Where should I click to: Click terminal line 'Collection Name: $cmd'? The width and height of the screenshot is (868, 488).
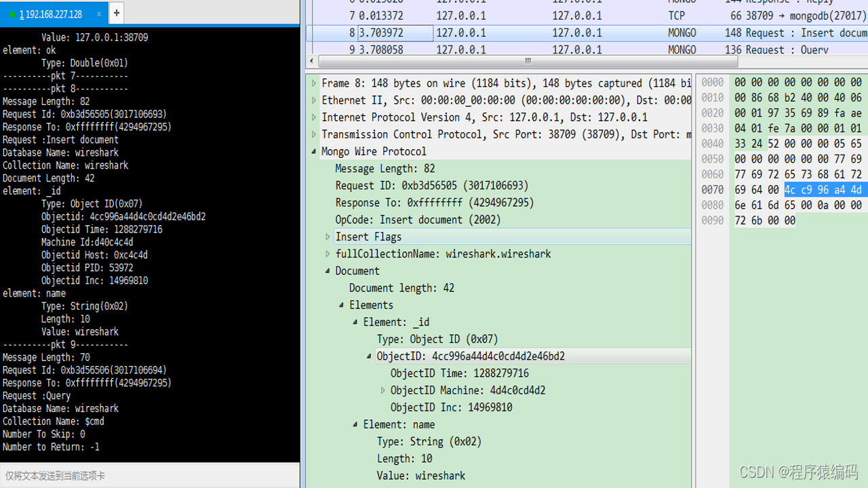(x=53, y=421)
